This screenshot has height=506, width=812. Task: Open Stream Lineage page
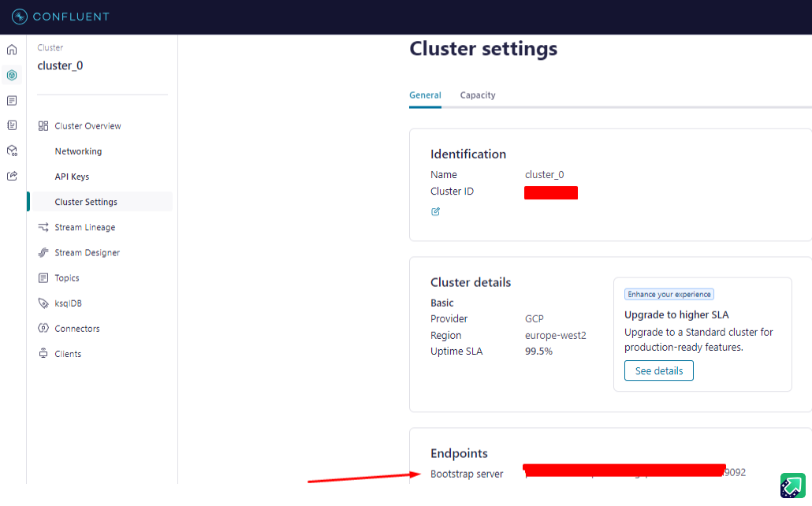pyautogui.click(x=85, y=227)
